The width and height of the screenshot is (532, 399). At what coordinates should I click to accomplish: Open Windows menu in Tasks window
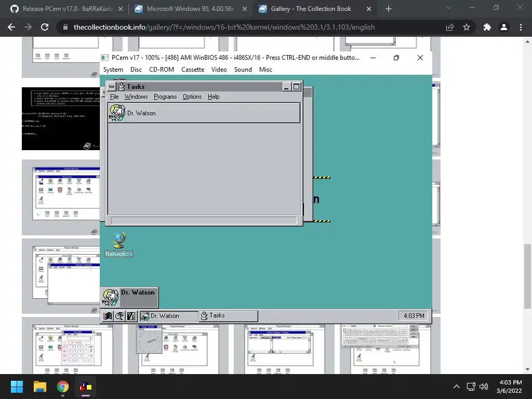point(136,97)
